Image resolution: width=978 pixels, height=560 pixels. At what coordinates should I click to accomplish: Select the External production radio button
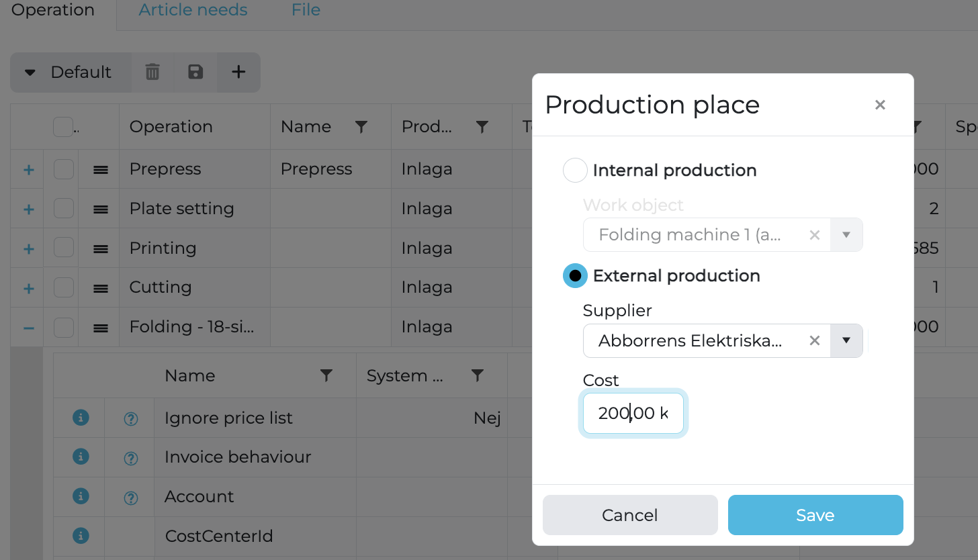(575, 275)
